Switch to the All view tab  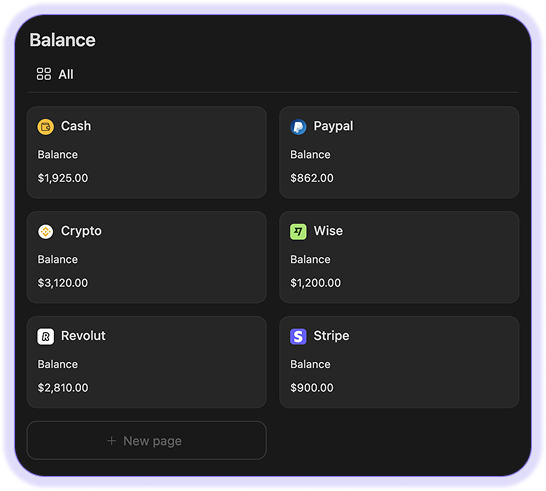pos(55,74)
